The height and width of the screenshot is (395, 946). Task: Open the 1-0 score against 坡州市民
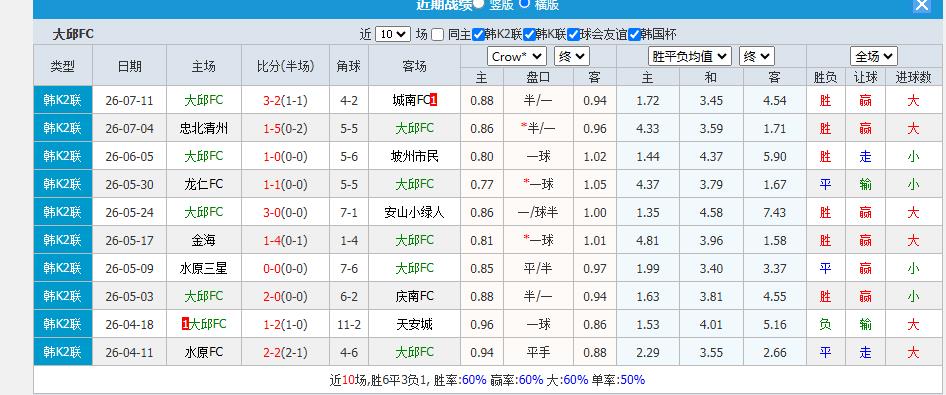pos(273,157)
